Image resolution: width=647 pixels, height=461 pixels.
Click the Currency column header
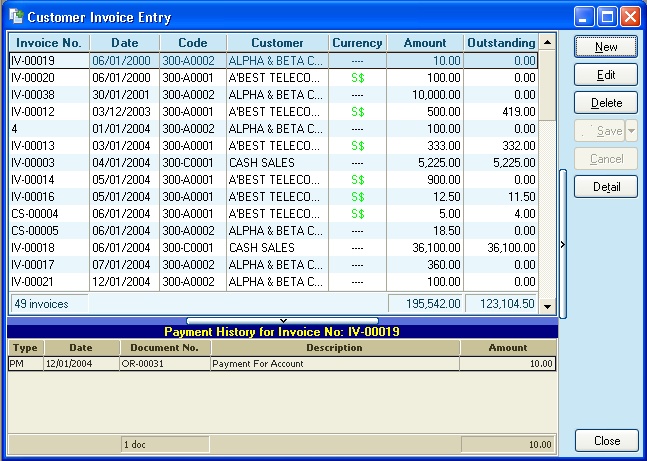pos(357,43)
